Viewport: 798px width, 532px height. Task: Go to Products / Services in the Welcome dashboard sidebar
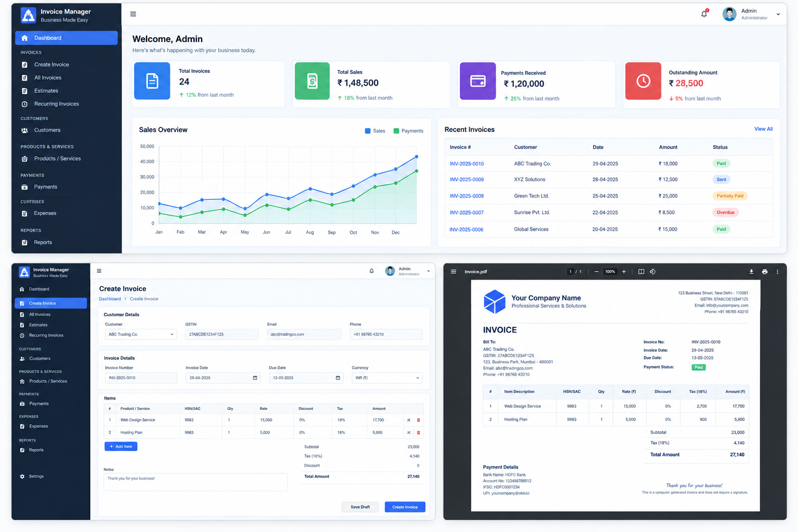(x=57, y=158)
